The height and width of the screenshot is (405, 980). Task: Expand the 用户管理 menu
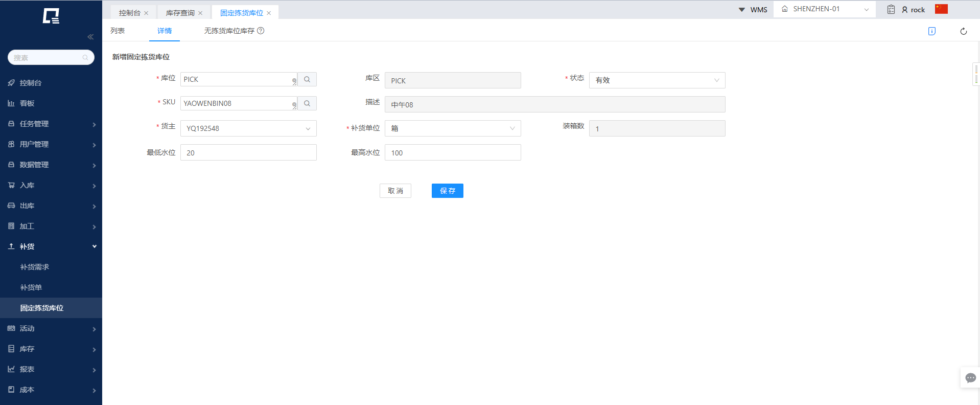click(x=51, y=144)
